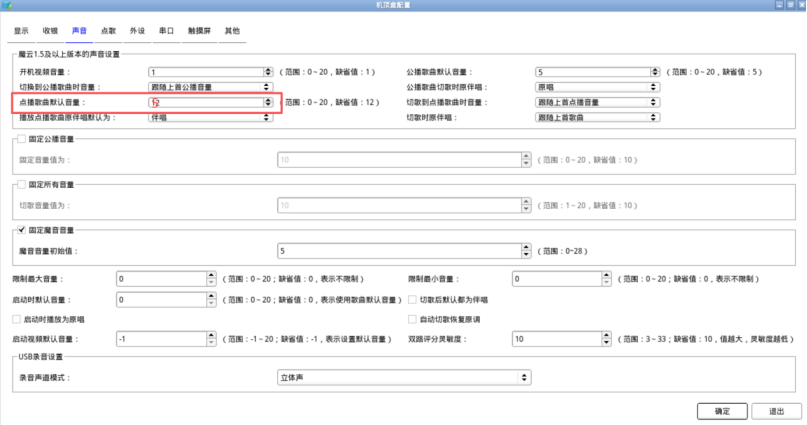
Task: Open the 点歌 tab
Action: click(x=108, y=31)
